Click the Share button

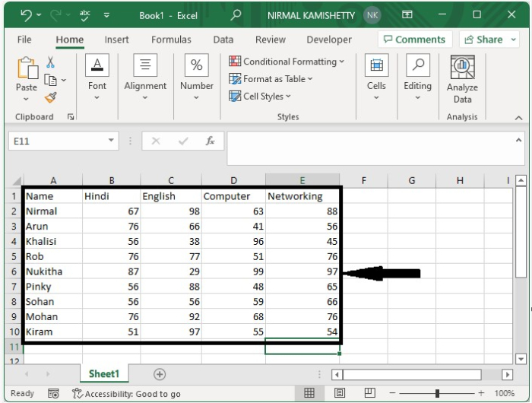[x=483, y=40]
